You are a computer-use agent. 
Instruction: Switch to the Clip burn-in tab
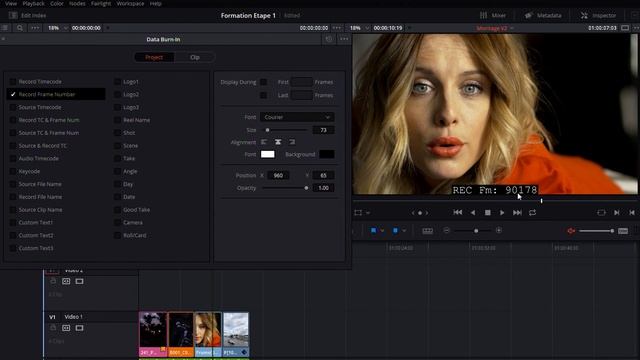click(195, 57)
